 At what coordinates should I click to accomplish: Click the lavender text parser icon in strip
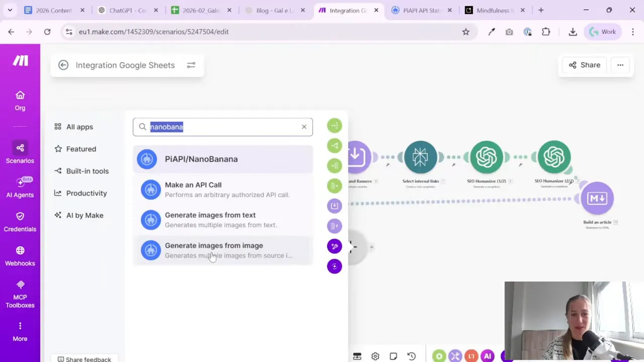click(x=335, y=226)
